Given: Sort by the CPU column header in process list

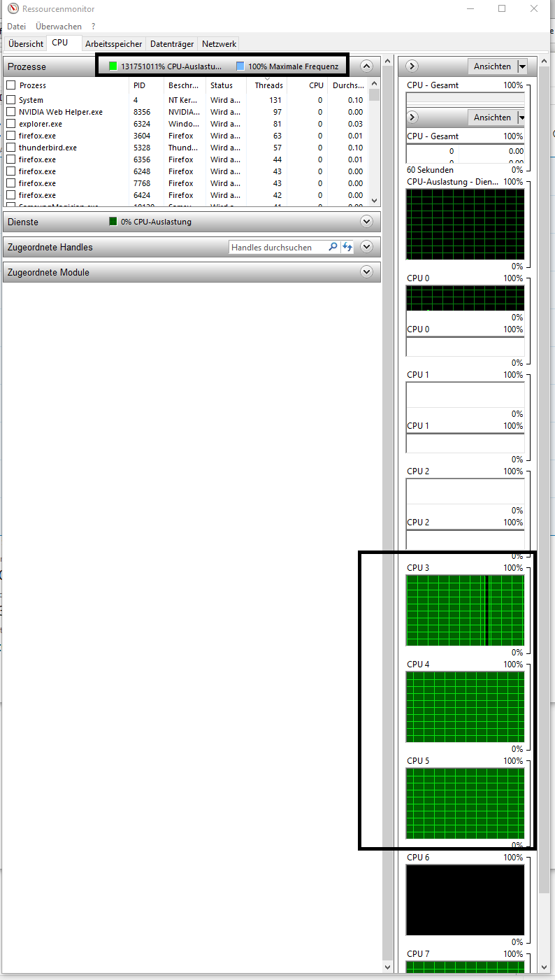Looking at the screenshot, I should coord(307,85).
